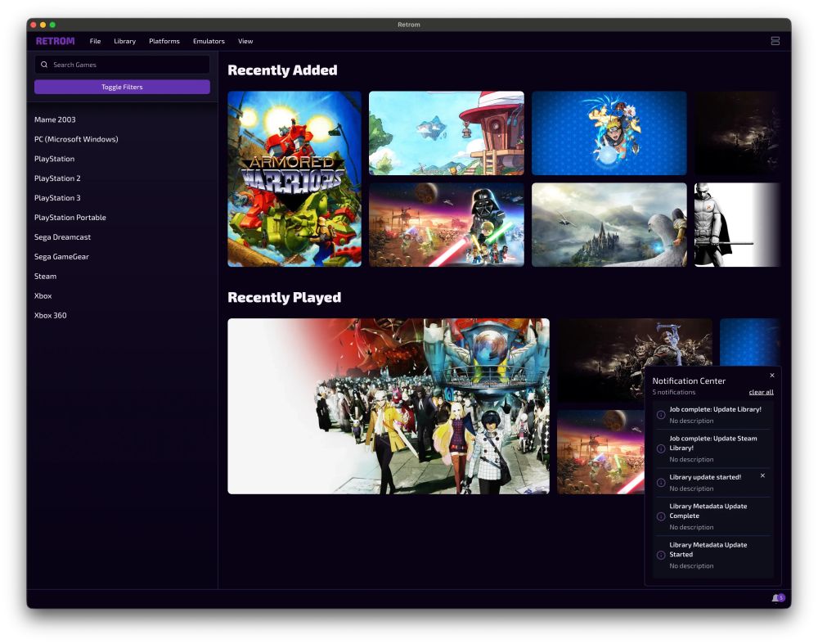Image resolution: width=818 pixels, height=644 pixels.
Task: Select PC (Microsoft Windows) platform
Action: (76, 139)
